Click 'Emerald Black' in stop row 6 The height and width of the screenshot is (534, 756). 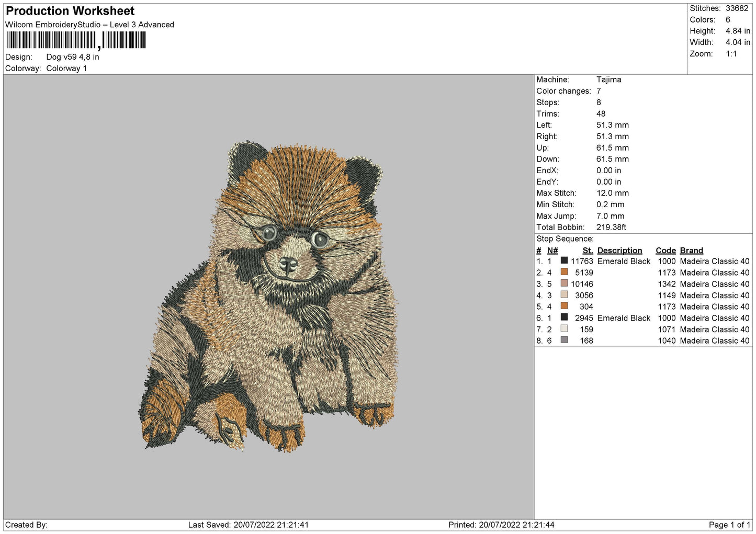[624, 319]
